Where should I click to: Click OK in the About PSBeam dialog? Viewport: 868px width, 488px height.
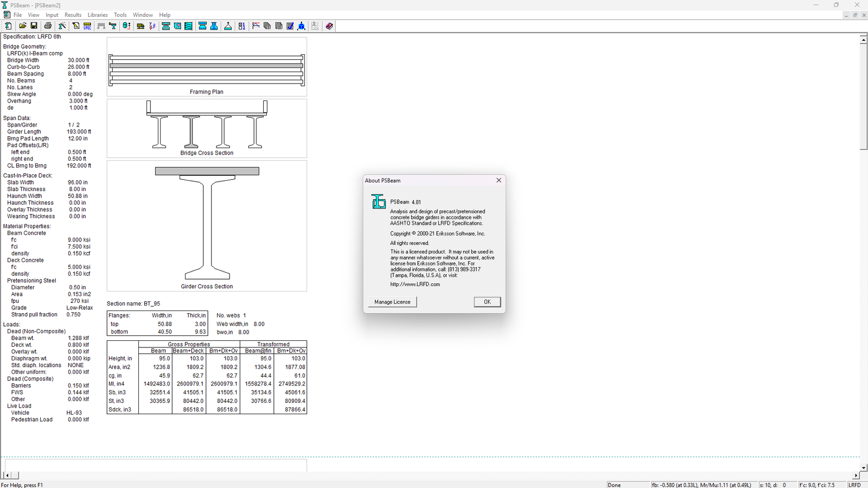[487, 302]
